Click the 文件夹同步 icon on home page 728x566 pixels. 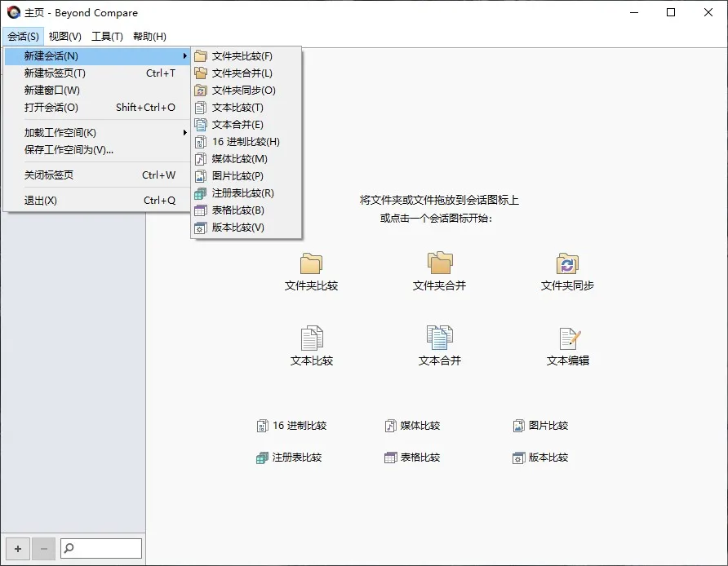pyautogui.click(x=567, y=263)
